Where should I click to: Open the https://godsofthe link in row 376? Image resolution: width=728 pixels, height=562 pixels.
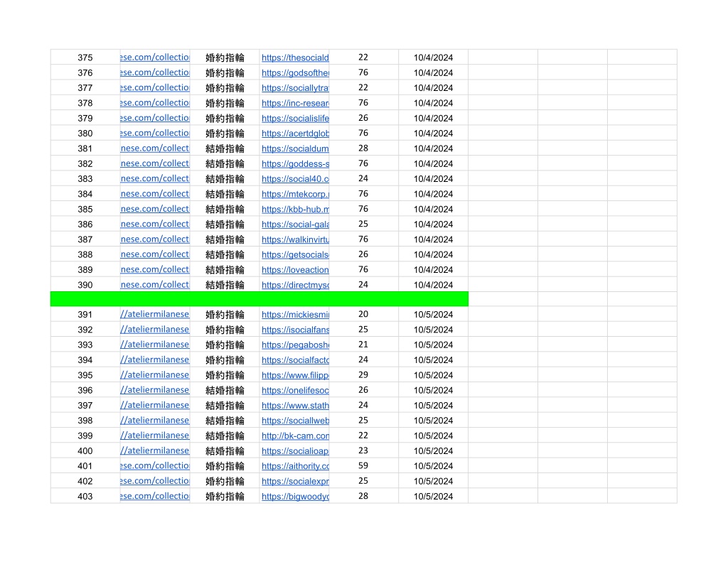(295, 73)
